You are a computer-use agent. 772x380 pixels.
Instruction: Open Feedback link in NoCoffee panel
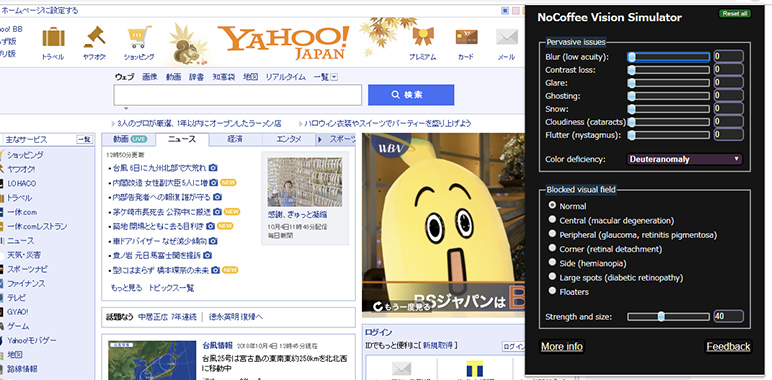tap(728, 347)
